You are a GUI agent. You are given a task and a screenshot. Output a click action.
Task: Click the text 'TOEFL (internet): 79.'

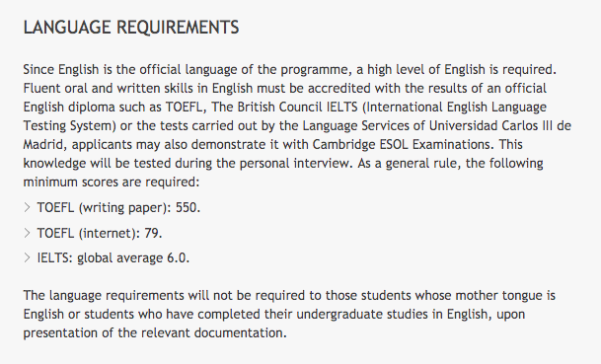pos(100,233)
